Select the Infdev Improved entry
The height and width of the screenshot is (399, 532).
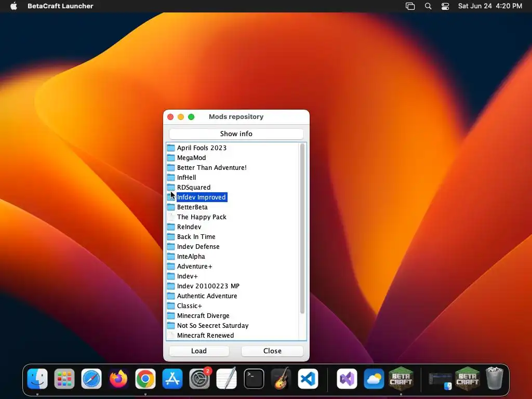click(x=201, y=197)
